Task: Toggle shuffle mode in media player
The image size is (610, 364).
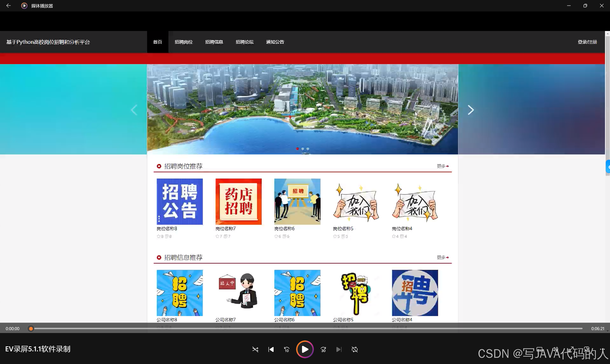Action: [x=255, y=349]
